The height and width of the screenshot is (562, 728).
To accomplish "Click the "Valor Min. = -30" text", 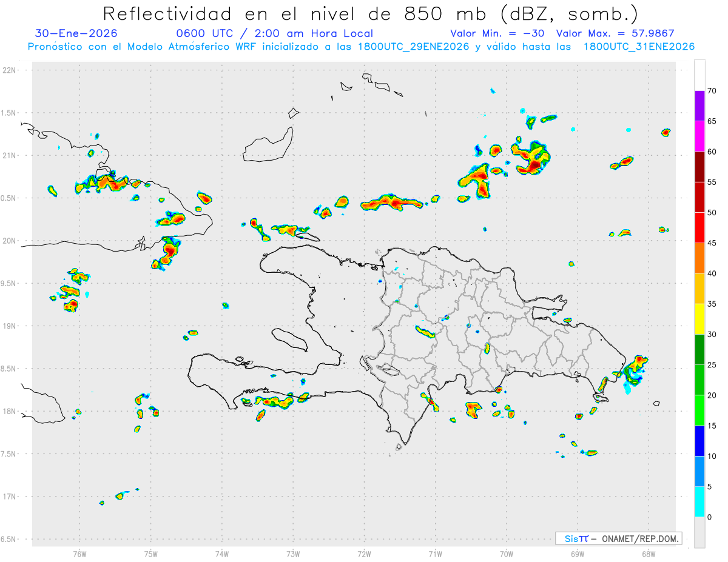I will click(497, 33).
